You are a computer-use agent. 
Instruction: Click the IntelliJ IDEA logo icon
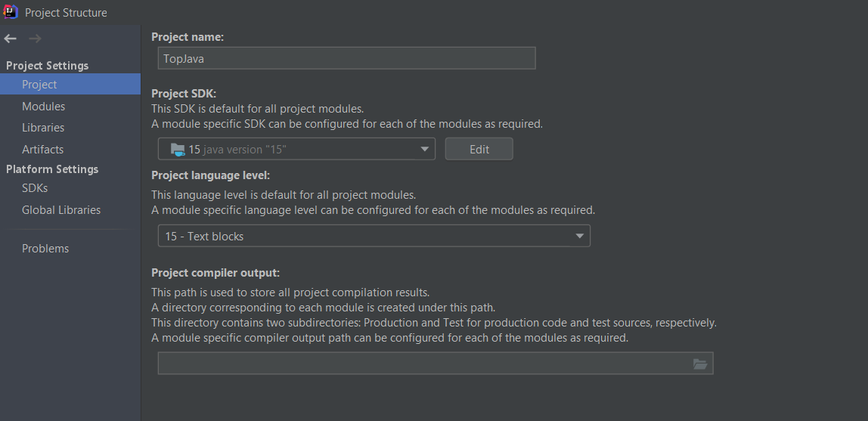(11, 12)
